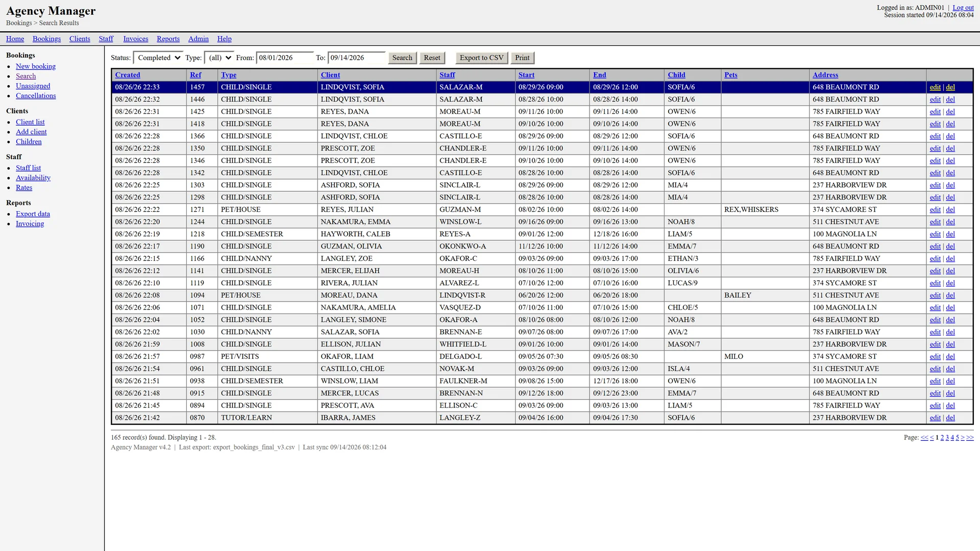
Task: Open Availability sidebar link
Action: click(x=33, y=178)
